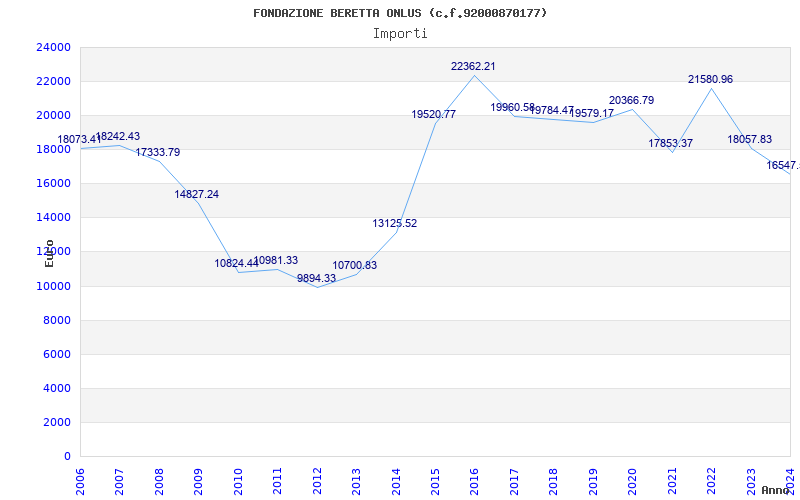Click x-axis year 2016
This screenshot has height=500, width=800.
tap(474, 482)
